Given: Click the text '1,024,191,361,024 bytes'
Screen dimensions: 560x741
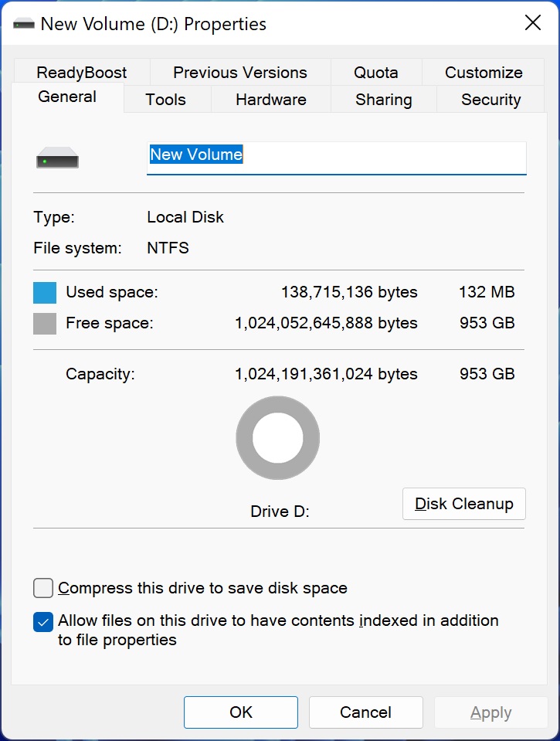Looking at the screenshot, I should (x=326, y=374).
